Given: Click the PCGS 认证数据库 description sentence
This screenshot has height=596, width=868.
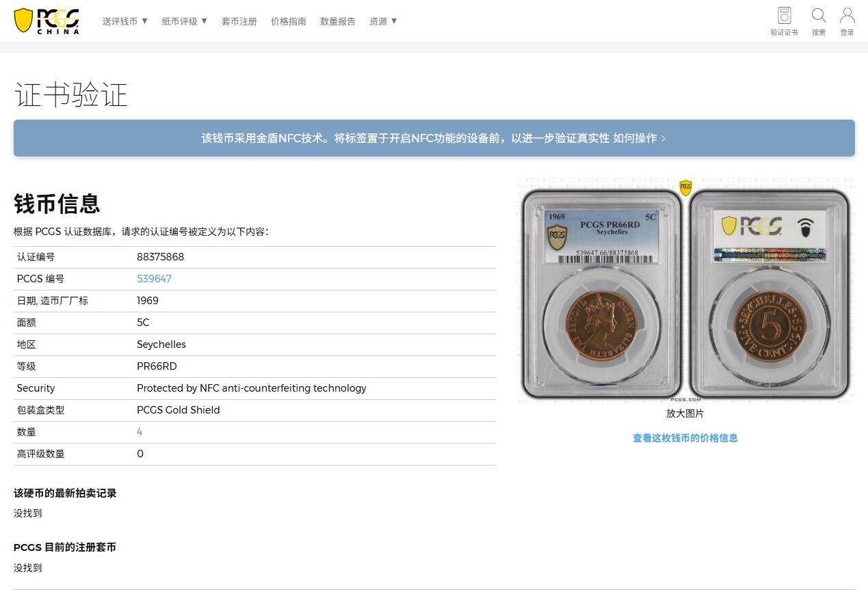Looking at the screenshot, I should [142, 232].
